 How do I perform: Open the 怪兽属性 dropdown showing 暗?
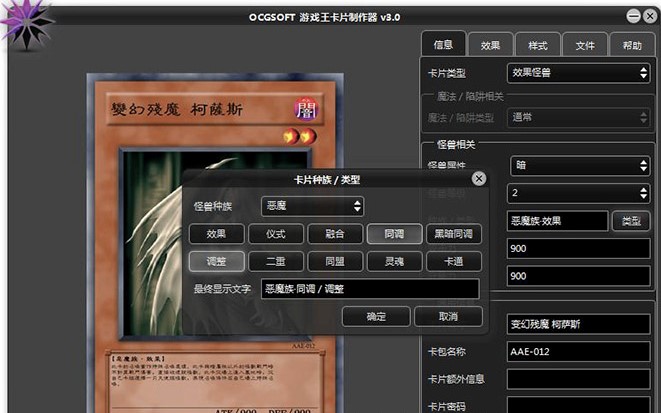580,165
